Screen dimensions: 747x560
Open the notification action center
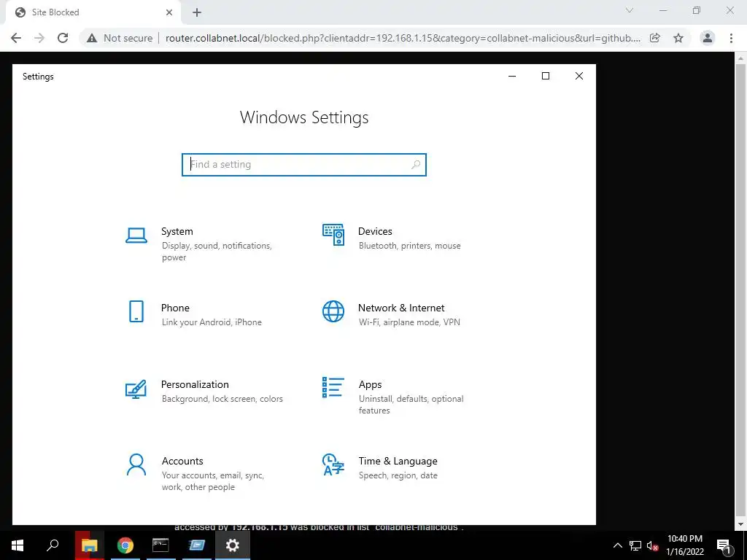724,545
